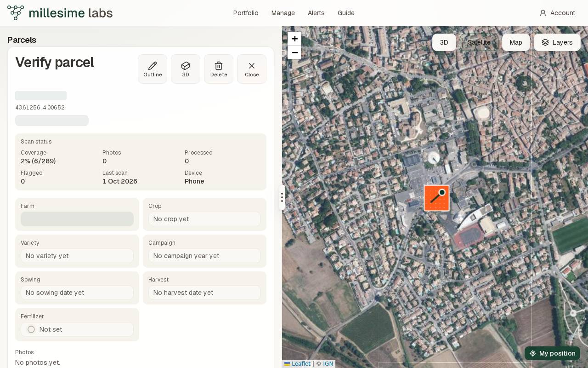This screenshot has width=588, height=368.
Task: Open the Alerts menu item
Action: (x=316, y=13)
